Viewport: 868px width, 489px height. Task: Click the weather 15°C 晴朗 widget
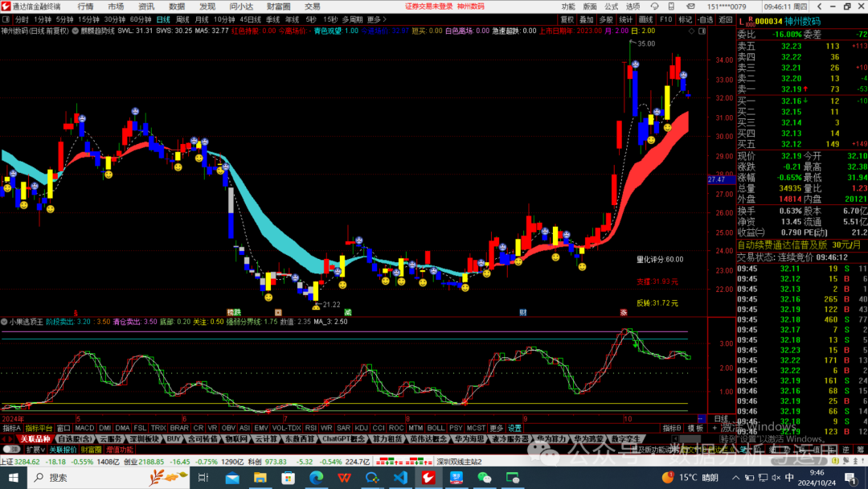[691, 478]
